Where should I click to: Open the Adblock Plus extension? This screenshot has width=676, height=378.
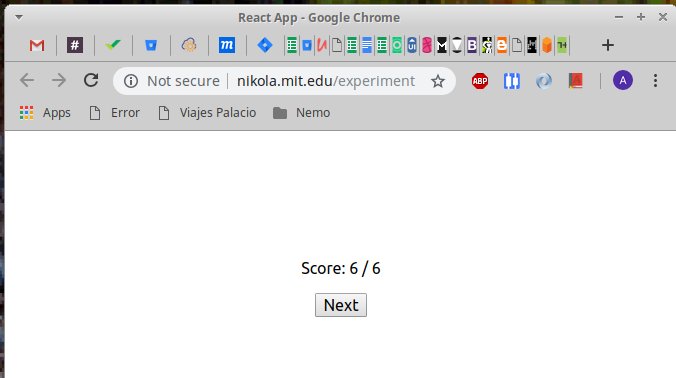click(x=479, y=81)
